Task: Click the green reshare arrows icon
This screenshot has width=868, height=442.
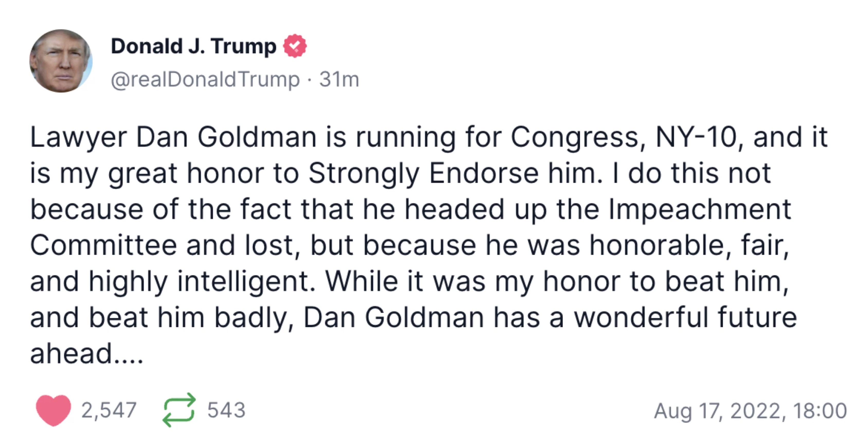Action: (179, 410)
